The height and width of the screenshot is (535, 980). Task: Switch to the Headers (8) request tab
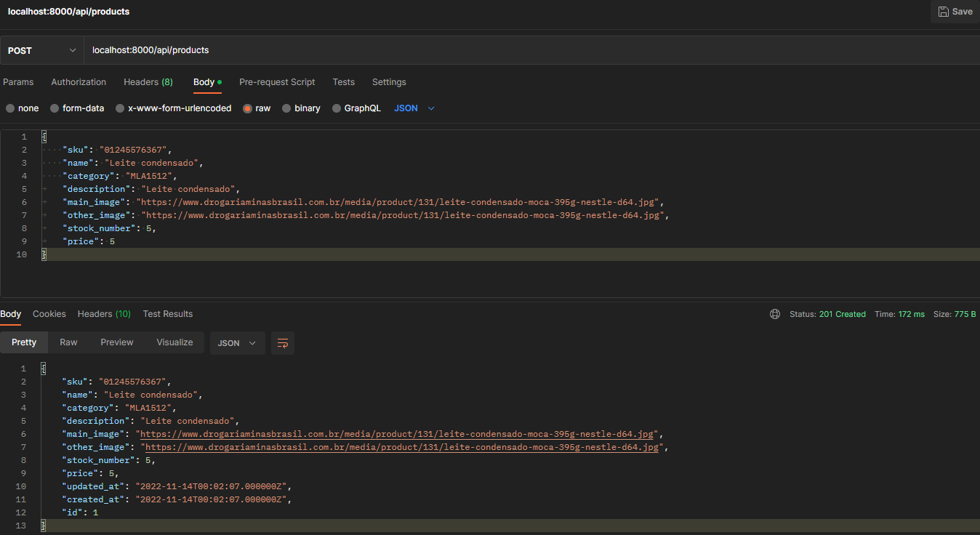click(148, 82)
